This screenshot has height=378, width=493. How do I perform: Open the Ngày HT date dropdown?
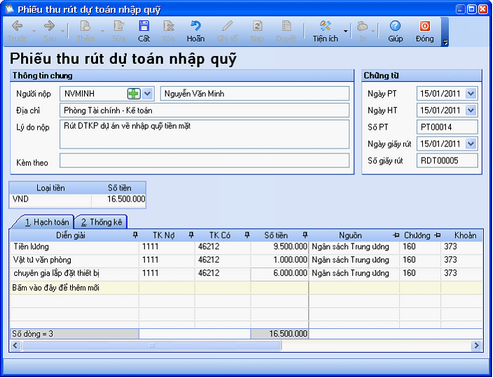[471, 110]
